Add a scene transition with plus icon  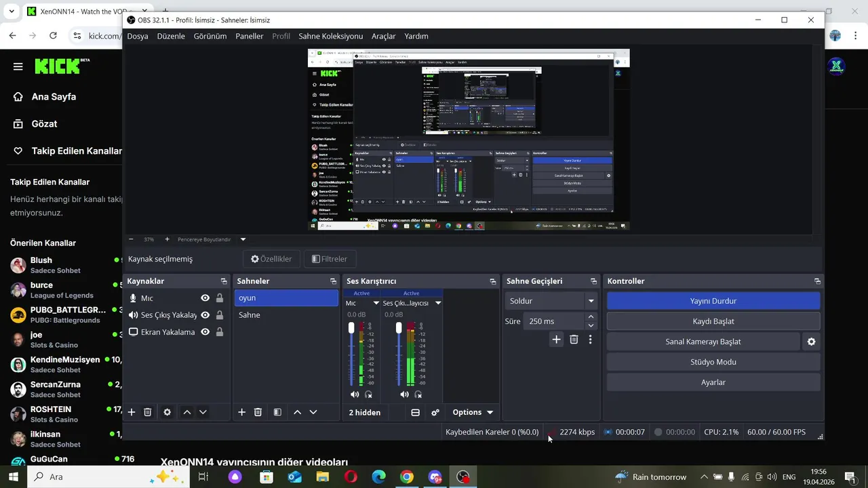click(x=556, y=340)
